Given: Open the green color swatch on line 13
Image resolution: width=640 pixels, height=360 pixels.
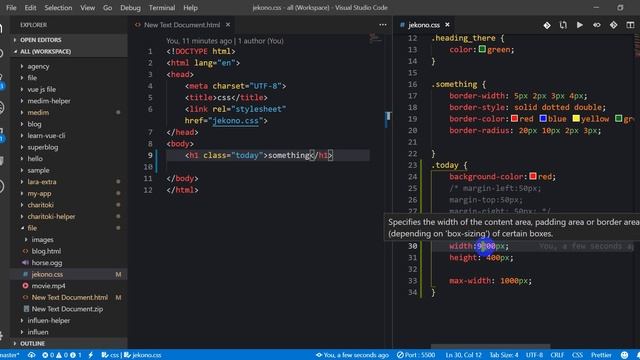Looking at the screenshot, I should [x=482, y=49].
